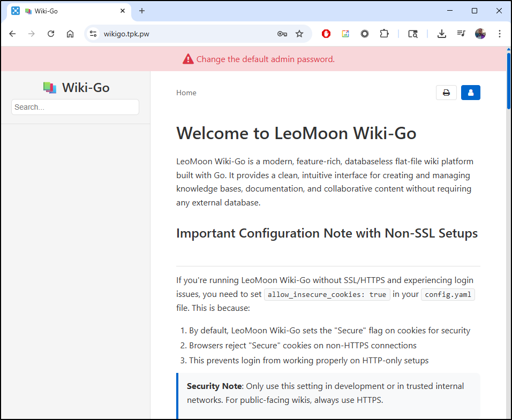Image resolution: width=512 pixels, height=420 pixels.
Task: Open the colorful image-edit extension icon
Action: [345, 34]
